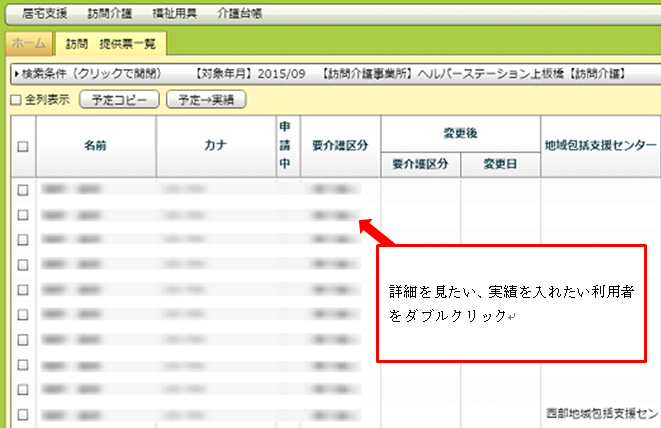Click the 予定→実績 button
Image resolution: width=661 pixels, height=428 pixels.
(205, 100)
